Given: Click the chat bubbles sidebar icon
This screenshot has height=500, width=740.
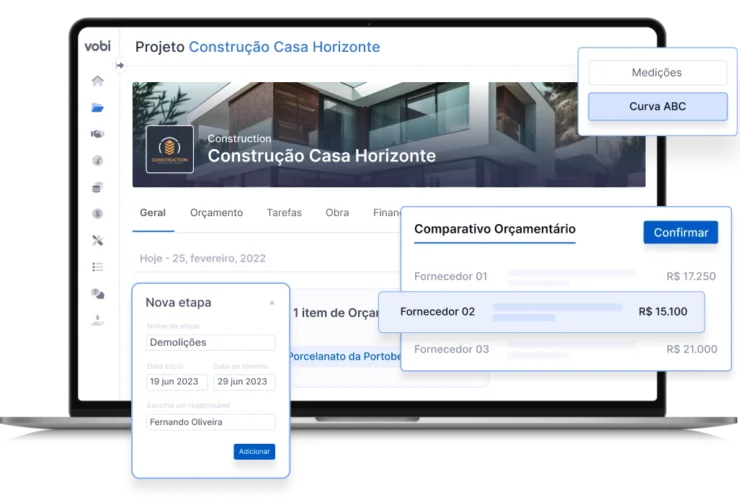Looking at the screenshot, I should tap(97, 293).
